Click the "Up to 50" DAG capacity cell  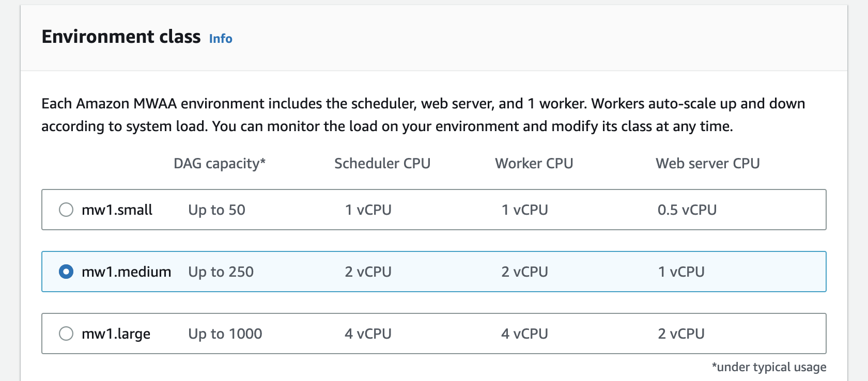click(x=216, y=210)
